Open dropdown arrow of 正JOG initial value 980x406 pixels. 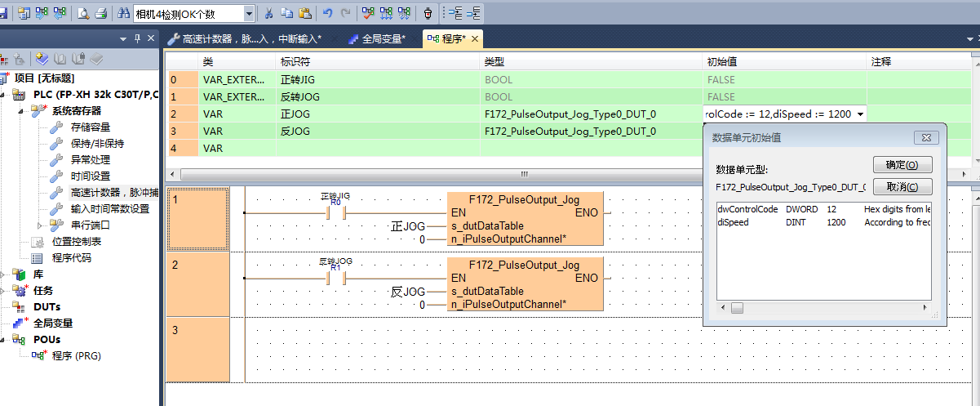coord(859,114)
